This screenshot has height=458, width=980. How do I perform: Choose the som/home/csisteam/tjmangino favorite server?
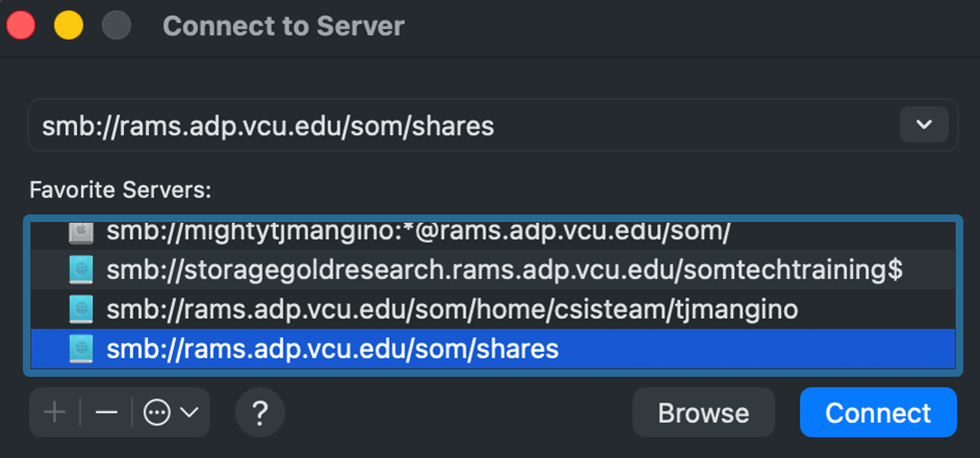(x=452, y=309)
